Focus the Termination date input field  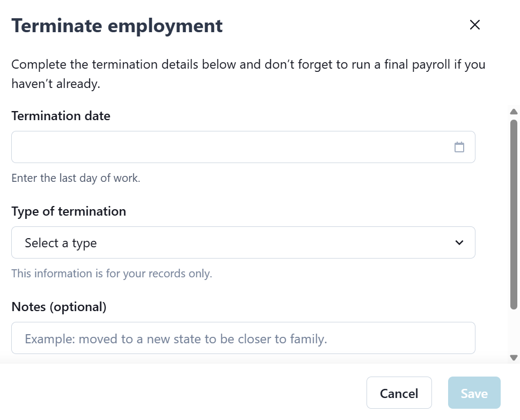tap(231, 147)
